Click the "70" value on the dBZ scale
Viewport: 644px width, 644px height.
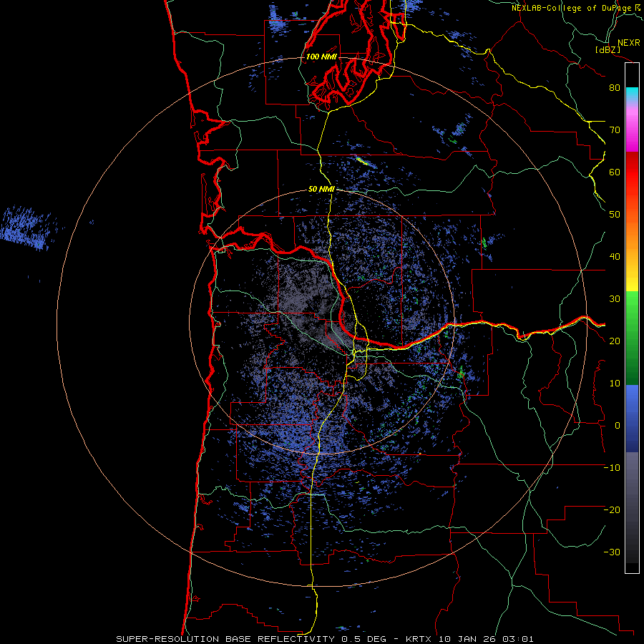(x=615, y=130)
